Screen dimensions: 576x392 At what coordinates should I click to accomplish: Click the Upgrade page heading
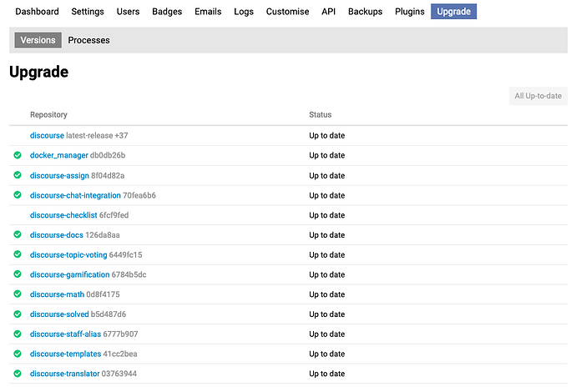tap(39, 72)
